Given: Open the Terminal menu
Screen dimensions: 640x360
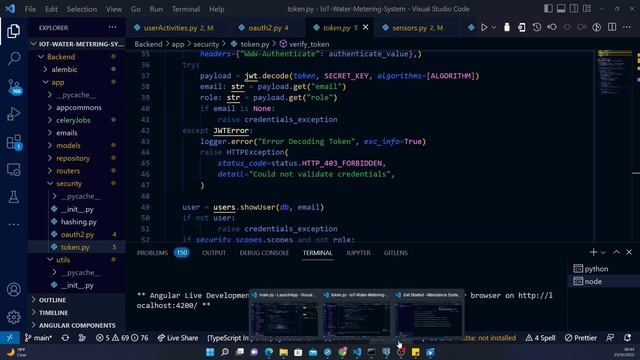Looking at the screenshot, I should pos(186,9).
